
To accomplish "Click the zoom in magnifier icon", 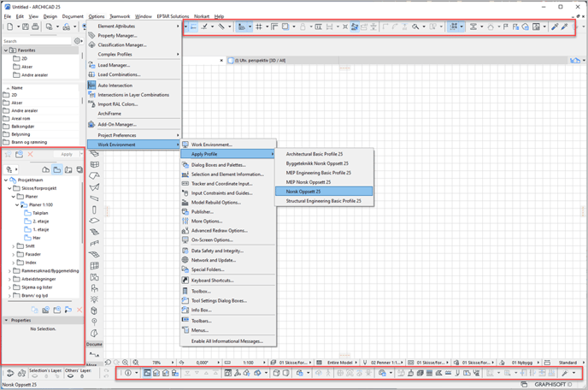I will click(x=126, y=363).
